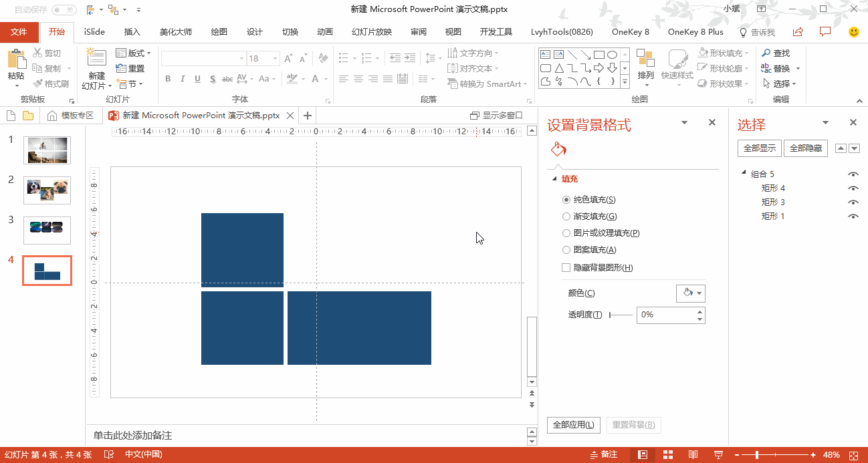Click the 全部隐藏 hide-all button
The height and width of the screenshot is (463, 868).
click(805, 148)
